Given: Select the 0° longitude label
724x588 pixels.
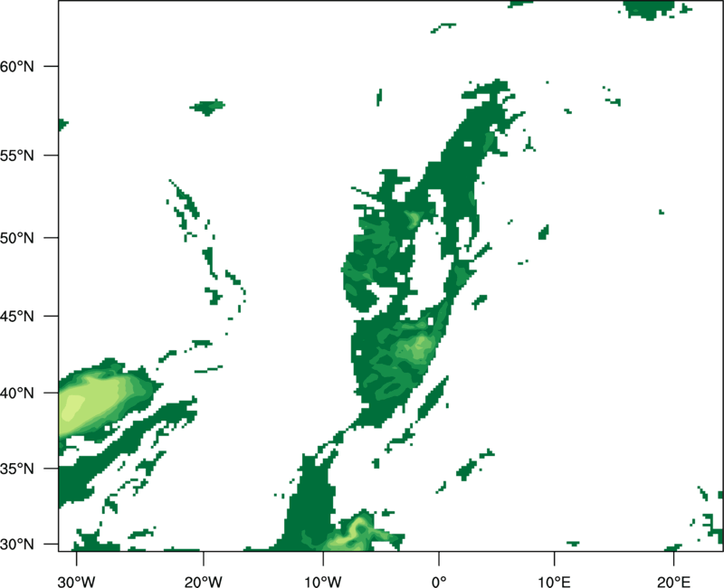Looking at the screenshot, I should coord(439,582).
